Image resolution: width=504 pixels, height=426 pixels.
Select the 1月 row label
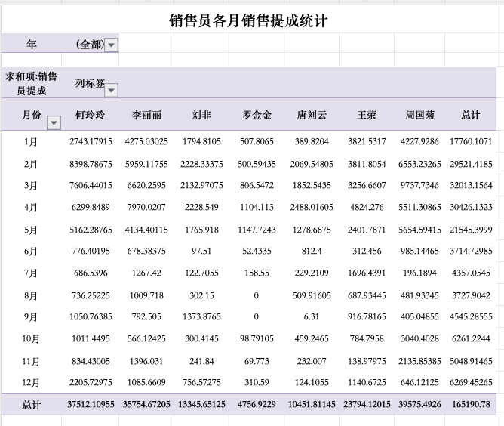(x=31, y=141)
